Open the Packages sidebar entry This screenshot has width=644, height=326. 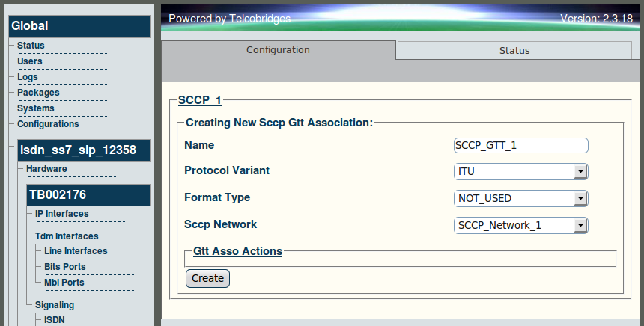tap(38, 93)
